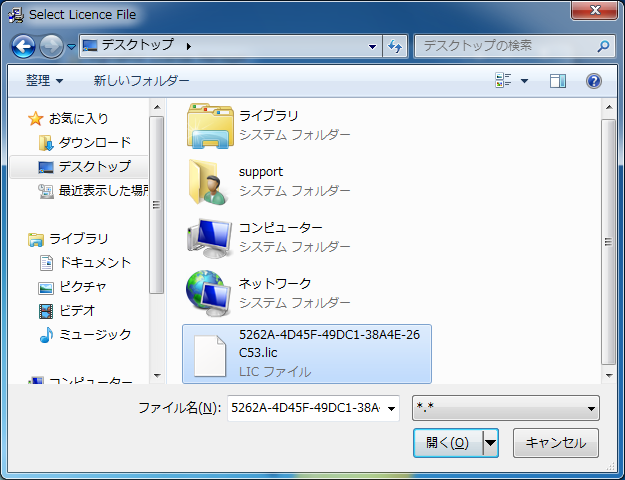Click the file list scrollbar thumb
This screenshot has height=480, width=625.
pyautogui.click(x=608, y=242)
